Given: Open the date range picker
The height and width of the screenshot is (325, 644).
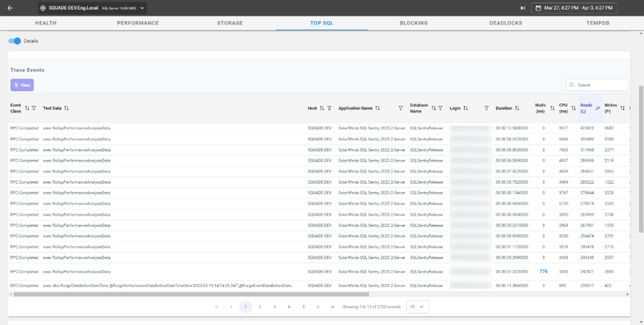Looking at the screenshot, I should [574, 8].
